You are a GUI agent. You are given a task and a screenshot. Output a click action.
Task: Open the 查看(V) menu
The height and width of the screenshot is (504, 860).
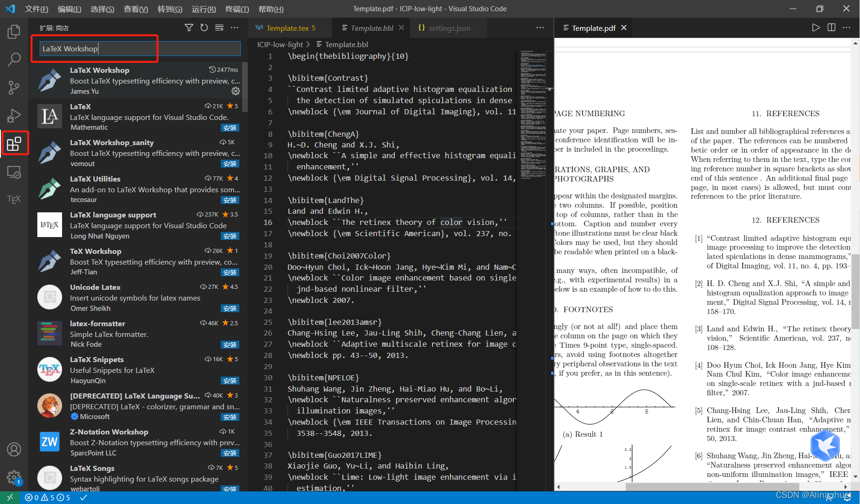(136, 9)
